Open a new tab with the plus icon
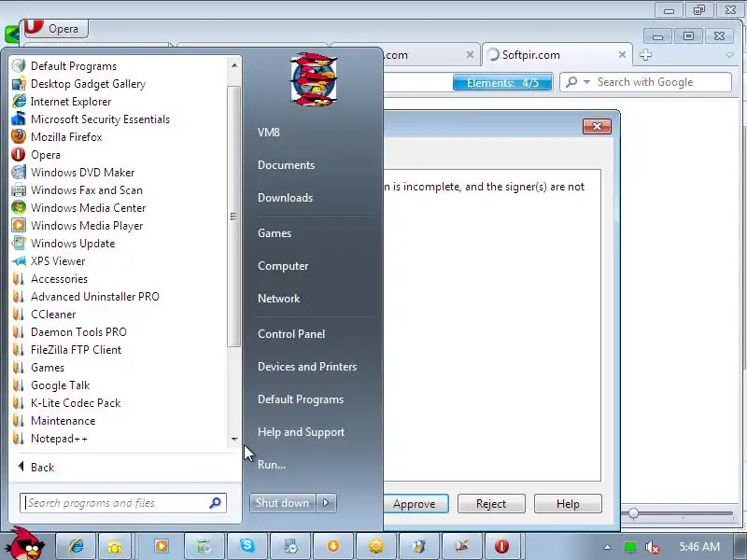This screenshot has height=560, width=747. point(645,55)
